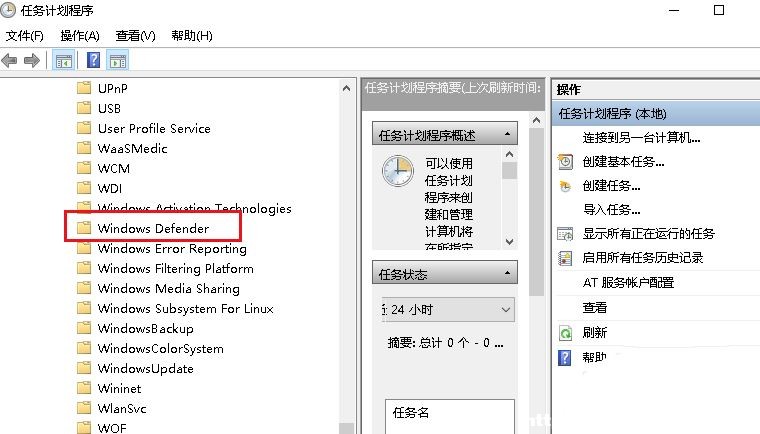Click the 摘要: 总计 0 个 summary text
Viewport: 760px width, 434px height.
point(446,343)
